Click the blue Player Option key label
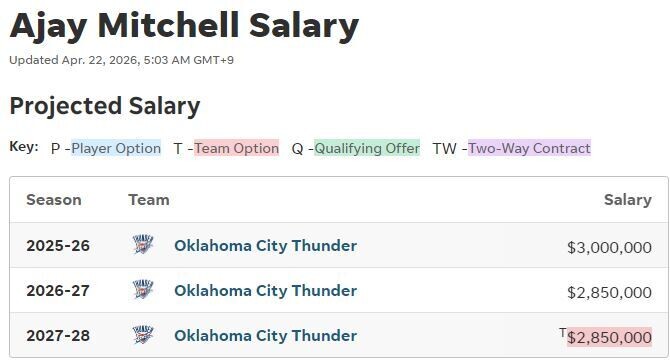The height and width of the screenshot is (360, 670). (x=116, y=148)
